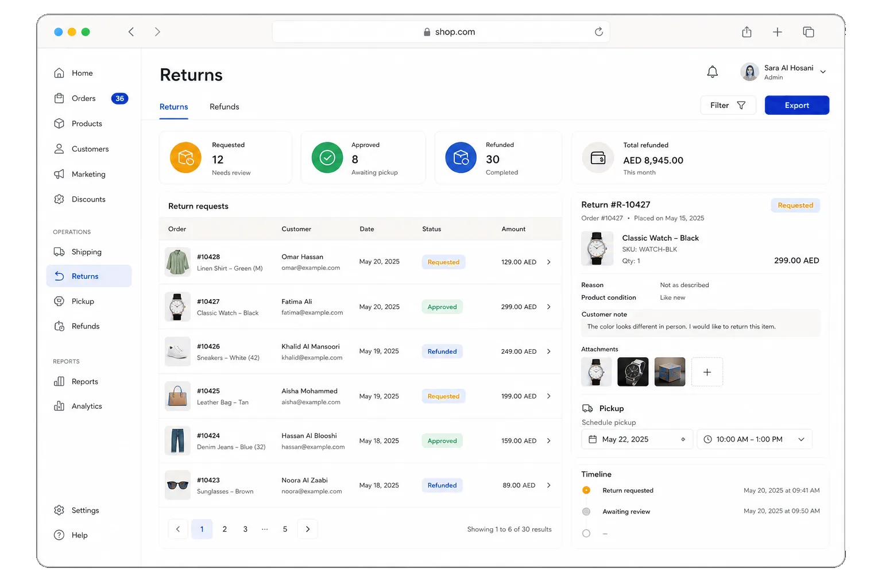This screenshot has height=588, width=882.
Task: Expand order #10423 row chevron
Action: pyautogui.click(x=549, y=485)
